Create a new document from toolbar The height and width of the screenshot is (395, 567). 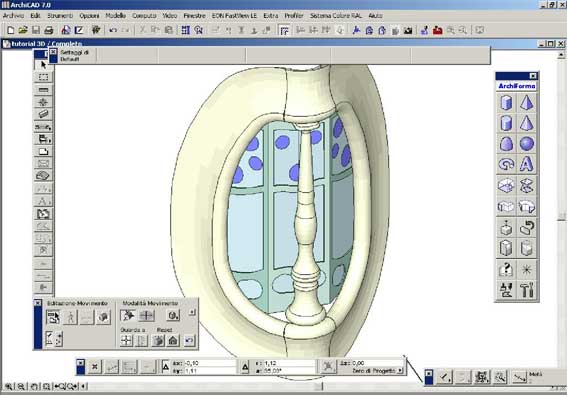(x=10, y=30)
